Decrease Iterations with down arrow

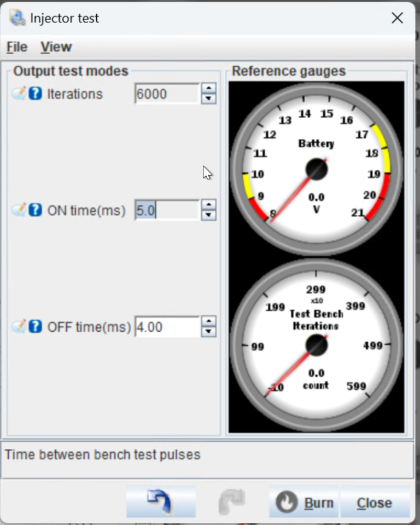tap(209, 99)
